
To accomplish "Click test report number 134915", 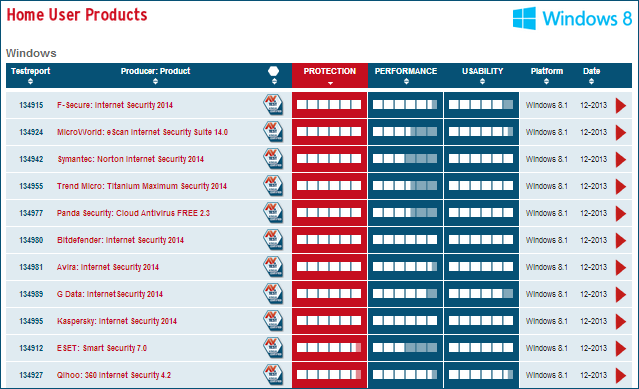I will tap(31, 105).
